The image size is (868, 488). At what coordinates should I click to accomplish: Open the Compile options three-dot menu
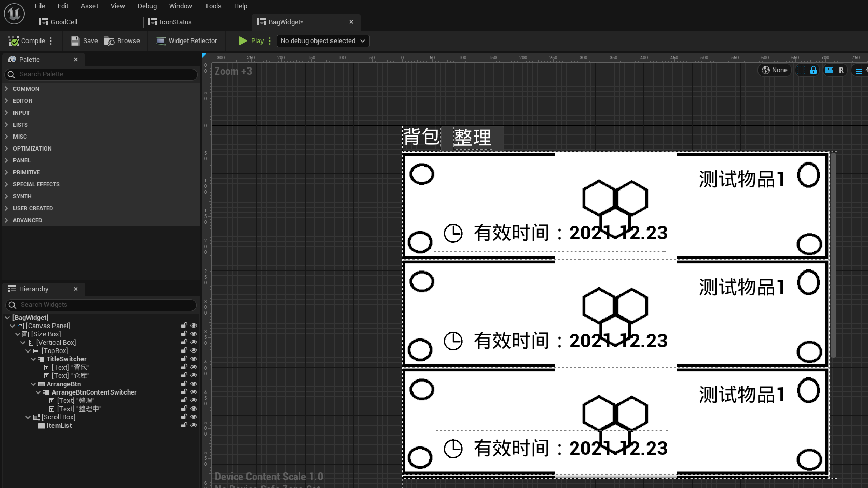tap(51, 41)
